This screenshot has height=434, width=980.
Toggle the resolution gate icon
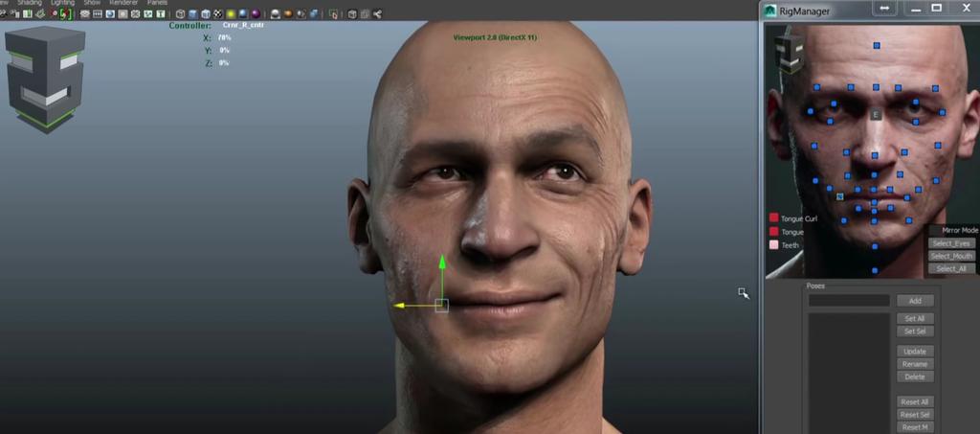point(109,13)
